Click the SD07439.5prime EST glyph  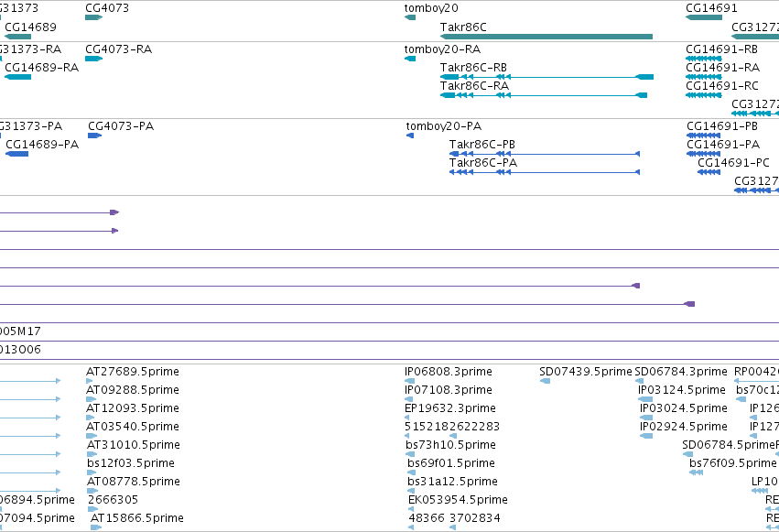545,381
